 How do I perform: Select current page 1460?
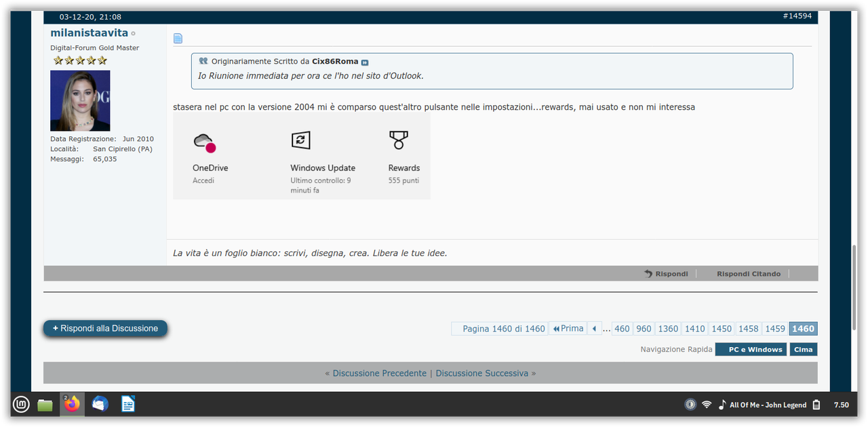[x=803, y=329]
